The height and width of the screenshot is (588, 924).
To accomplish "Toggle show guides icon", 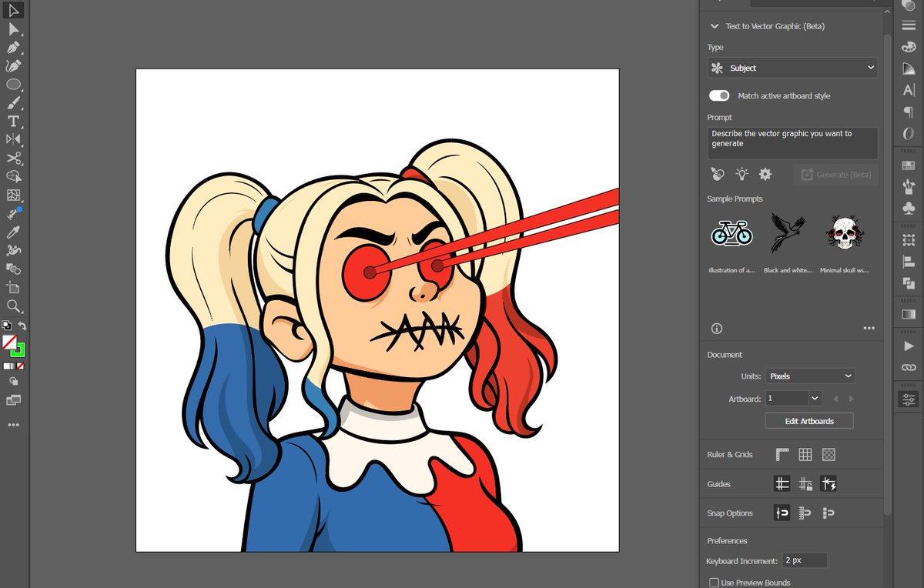I will pyautogui.click(x=782, y=484).
